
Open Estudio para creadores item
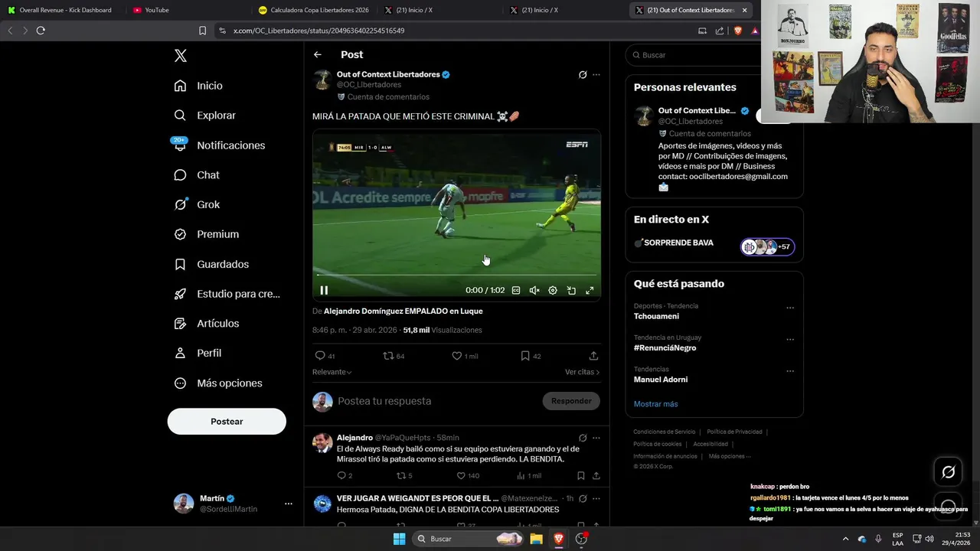click(227, 294)
